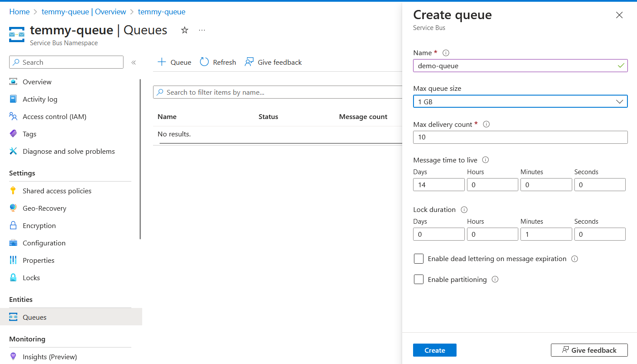637x364 pixels.
Task: Click the Encryption lock icon
Action: click(13, 225)
